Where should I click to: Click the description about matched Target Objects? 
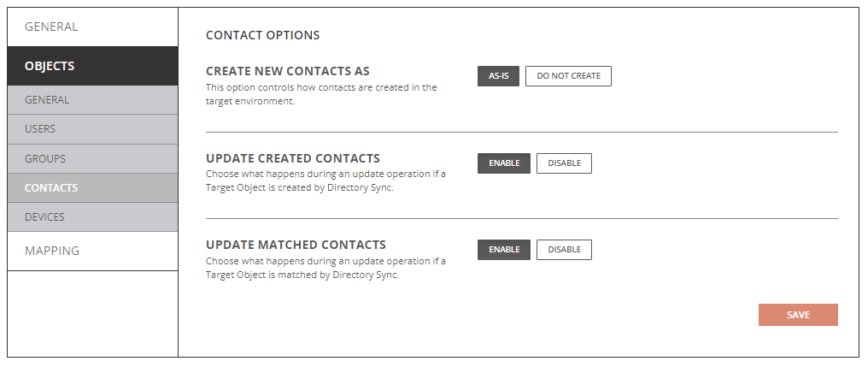coord(325,268)
